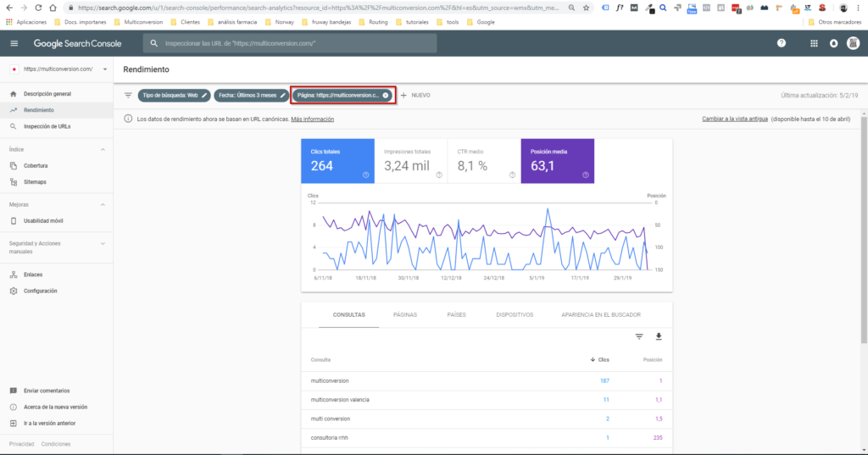This screenshot has height=455, width=868.
Task: Switch to the PÁGINAS tab
Action: click(405, 315)
